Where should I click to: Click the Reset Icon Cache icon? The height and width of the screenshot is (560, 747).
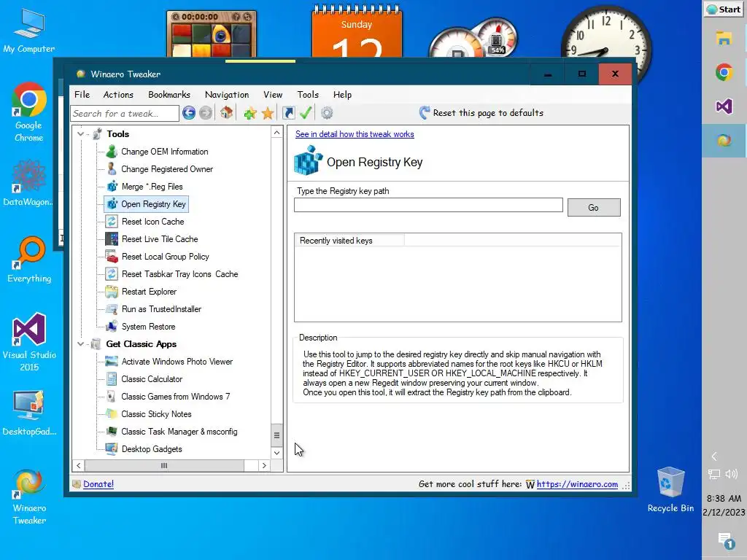coord(112,222)
